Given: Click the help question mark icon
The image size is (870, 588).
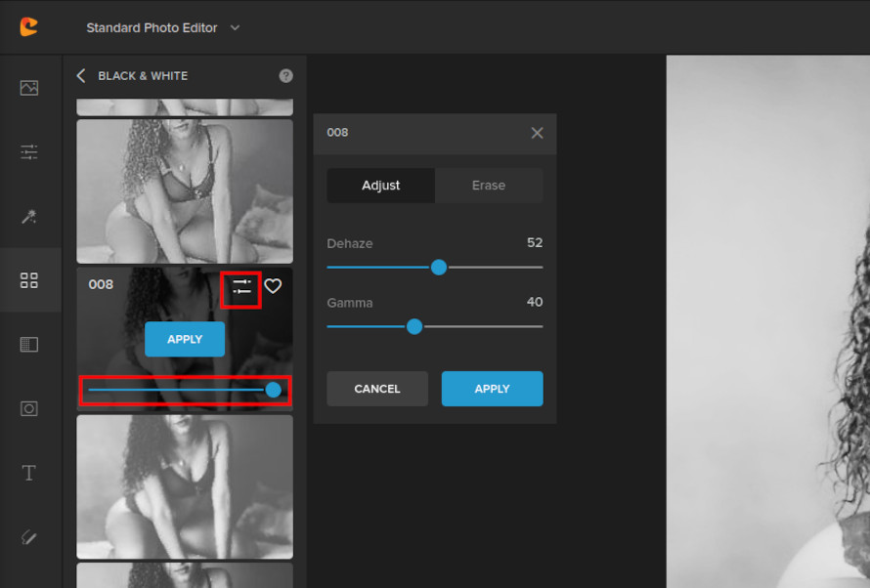Looking at the screenshot, I should pyautogui.click(x=285, y=75).
